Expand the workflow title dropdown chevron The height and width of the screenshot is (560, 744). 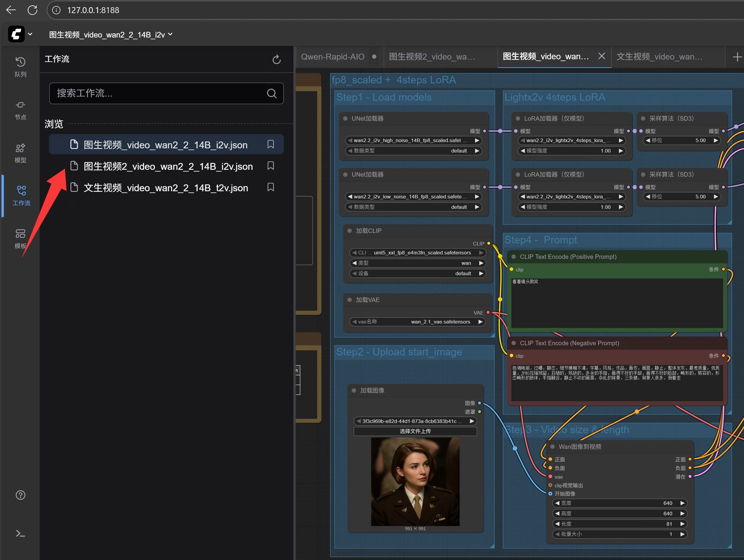click(x=170, y=34)
